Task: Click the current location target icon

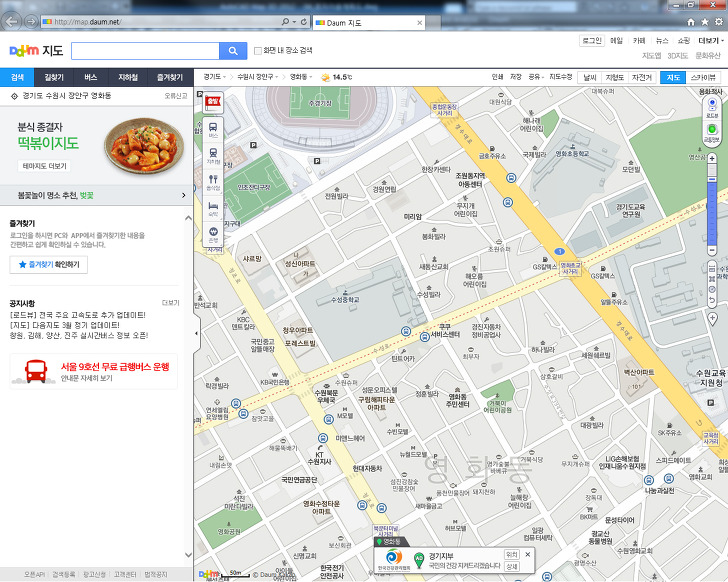Action: tap(14, 96)
